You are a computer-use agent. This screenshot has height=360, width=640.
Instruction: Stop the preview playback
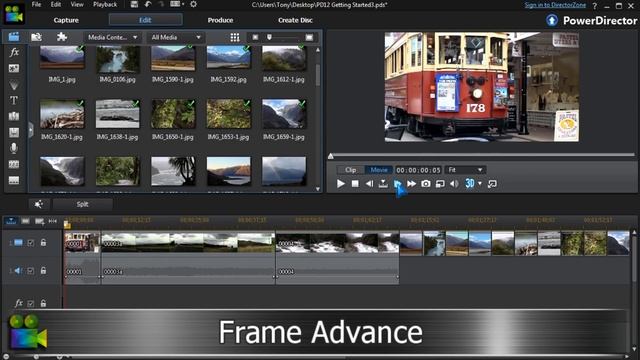coord(355,184)
